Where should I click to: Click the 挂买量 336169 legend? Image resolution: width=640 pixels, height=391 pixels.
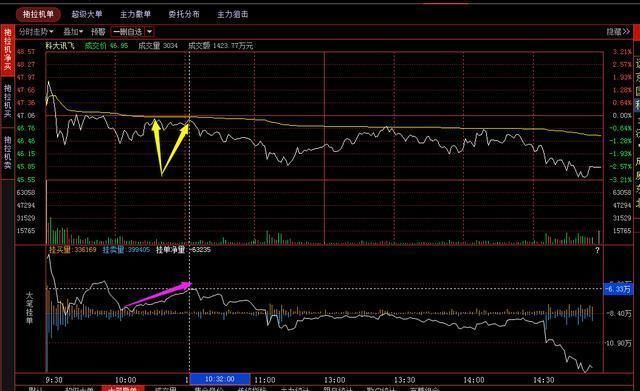coord(72,249)
